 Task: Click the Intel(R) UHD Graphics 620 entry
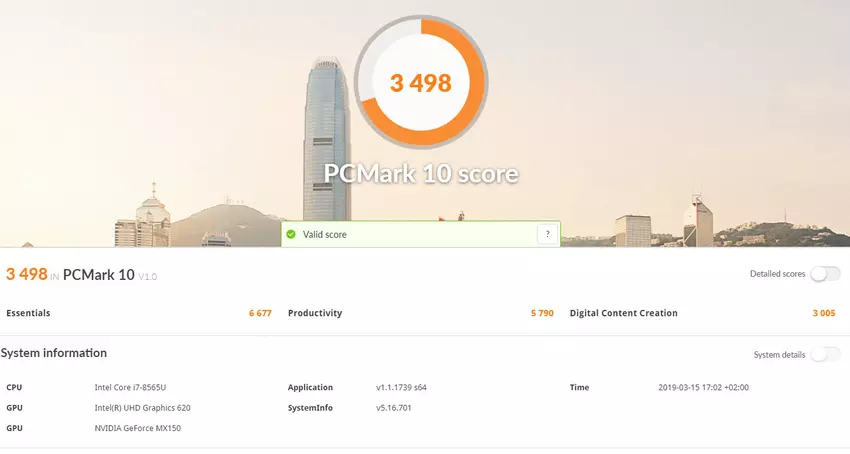pos(142,408)
